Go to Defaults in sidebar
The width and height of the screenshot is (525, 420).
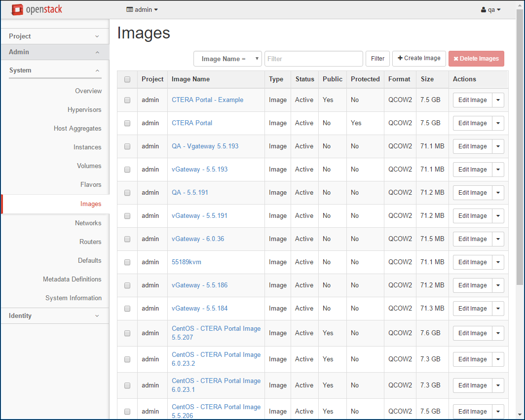tap(89, 260)
